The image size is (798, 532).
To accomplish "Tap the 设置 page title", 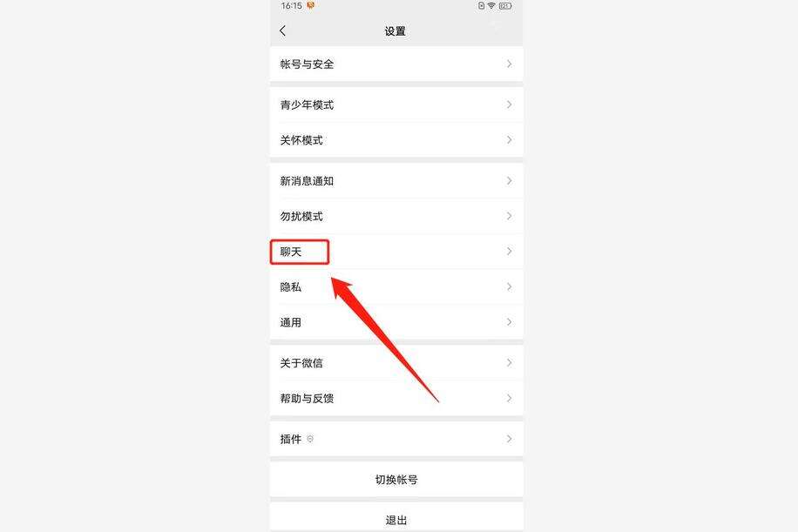I will coord(395,31).
